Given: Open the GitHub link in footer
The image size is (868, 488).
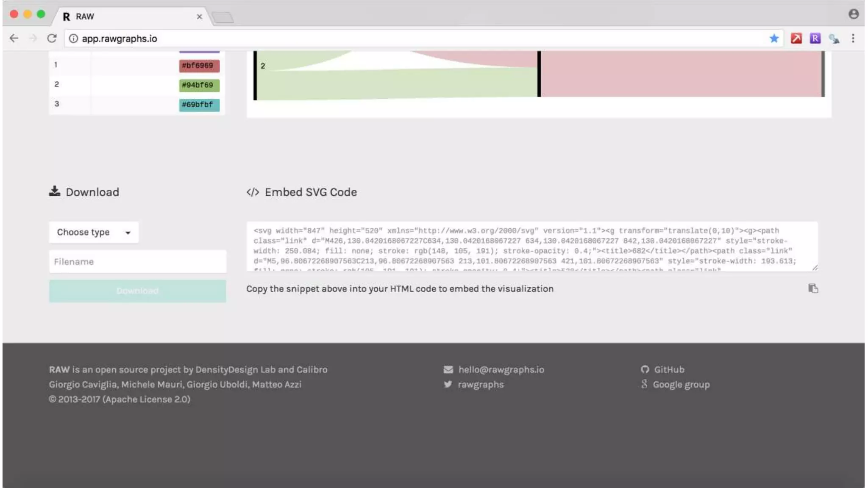Looking at the screenshot, I should pyautogui.click(x=669, y=369).
